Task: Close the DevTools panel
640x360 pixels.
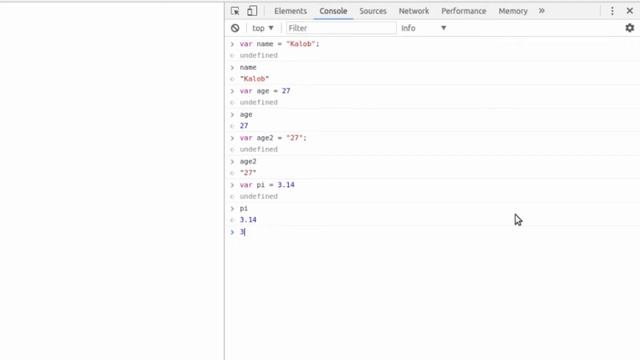Action: point(630,11)
